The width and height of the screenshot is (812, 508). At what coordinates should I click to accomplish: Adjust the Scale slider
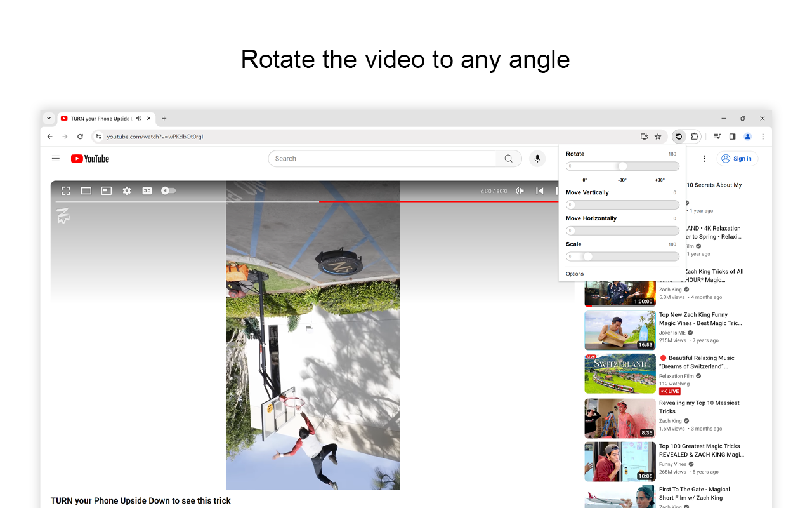[x=587, y=256]
